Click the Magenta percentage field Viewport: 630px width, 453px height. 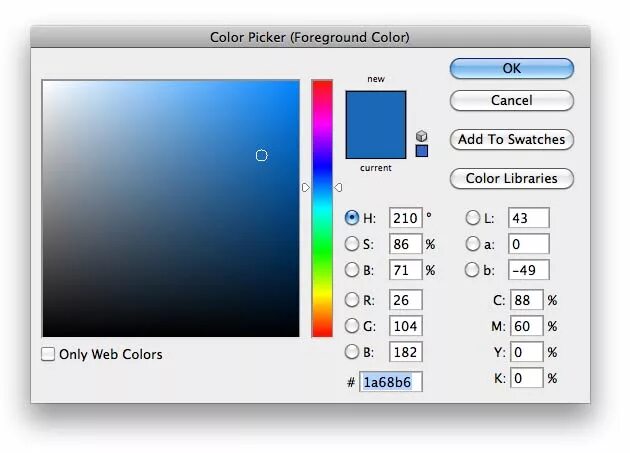point(526,326)
